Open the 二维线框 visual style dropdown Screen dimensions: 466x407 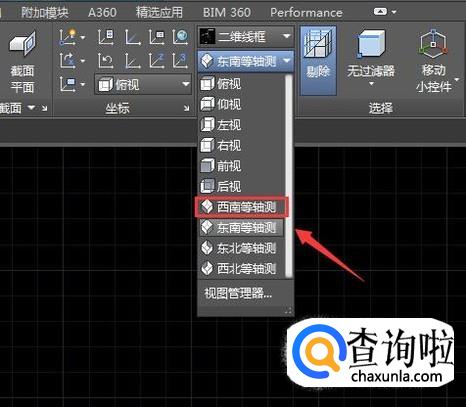[x=246, y=37]
